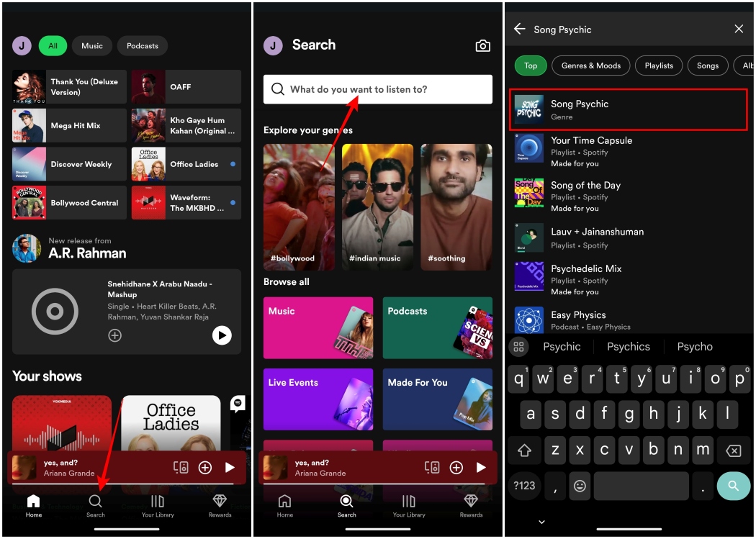The width and height of the screenshot is (756, 539).
Task: Switch keyboard to numbers with ?123 key
Action: pos(524,486)
